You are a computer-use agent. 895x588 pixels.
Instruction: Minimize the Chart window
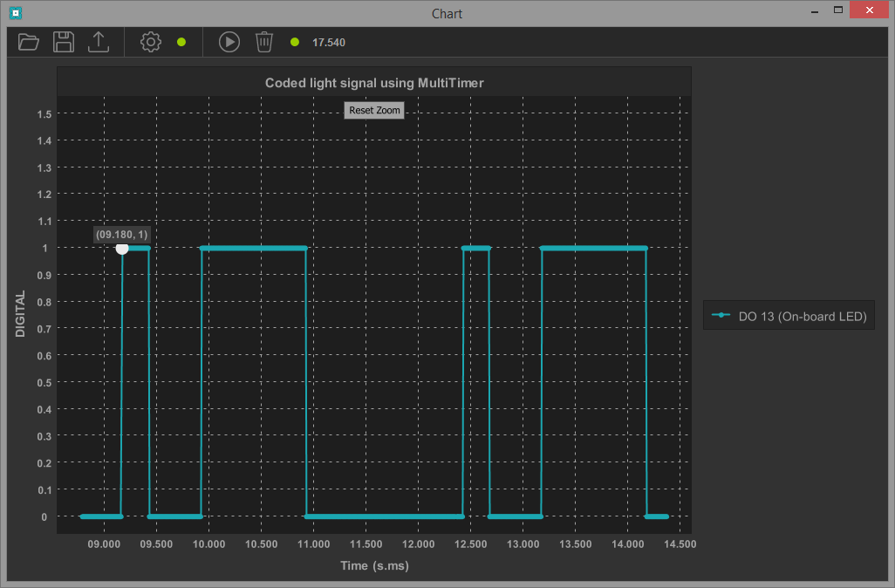(x=815, y=10)
